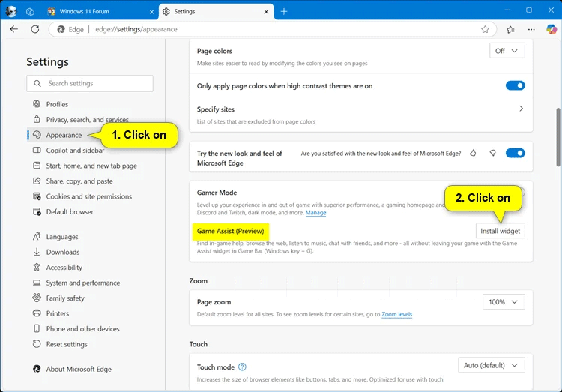The width and height of the screenshot is (562, 392).
Task: Open the Touch mode Auto dropdown
Action: point(491,366)
